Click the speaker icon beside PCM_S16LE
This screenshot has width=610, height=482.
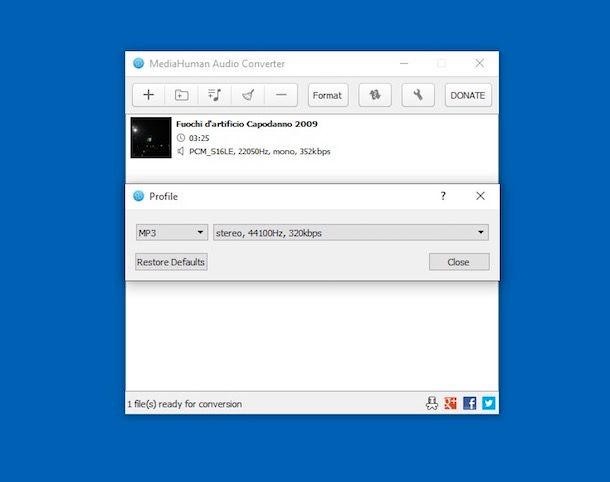(x=181, y=151)
